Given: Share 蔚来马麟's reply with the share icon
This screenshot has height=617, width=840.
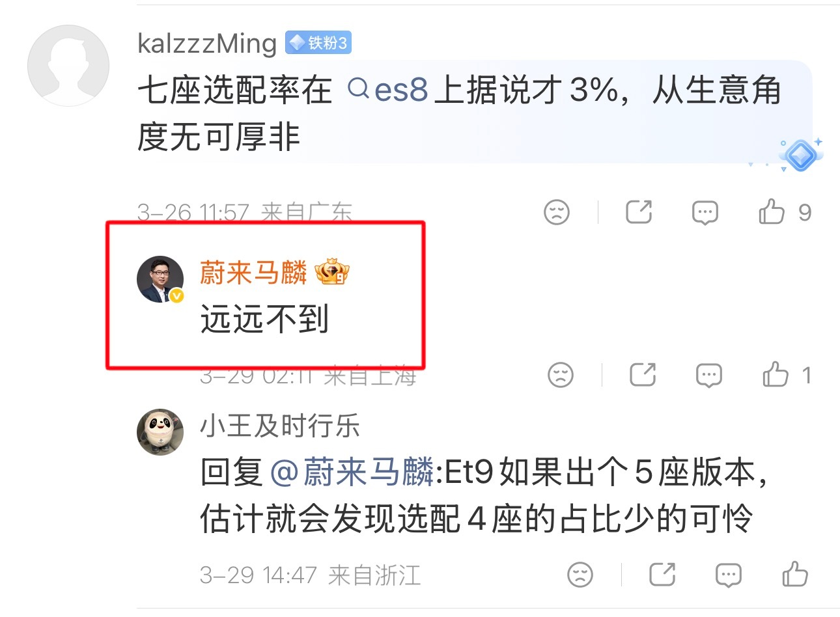Looking at the screenshot, I should click(643, 375).
